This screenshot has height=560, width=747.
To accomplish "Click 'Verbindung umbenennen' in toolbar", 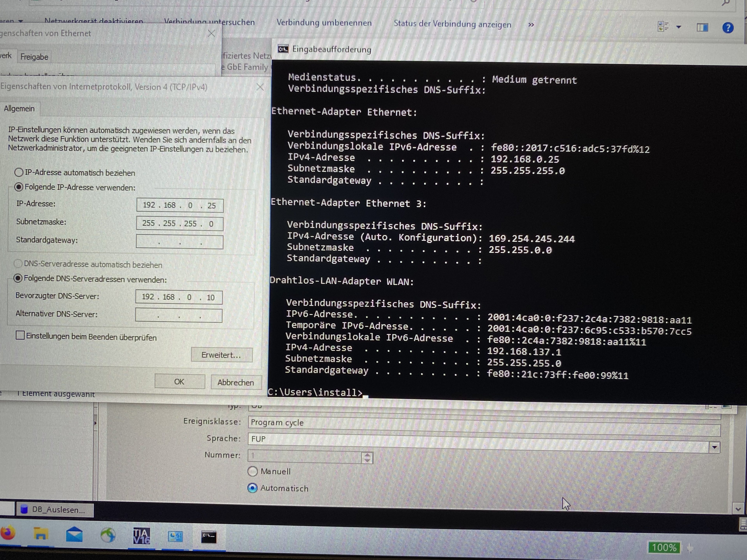I will click(x=324, y=23).
